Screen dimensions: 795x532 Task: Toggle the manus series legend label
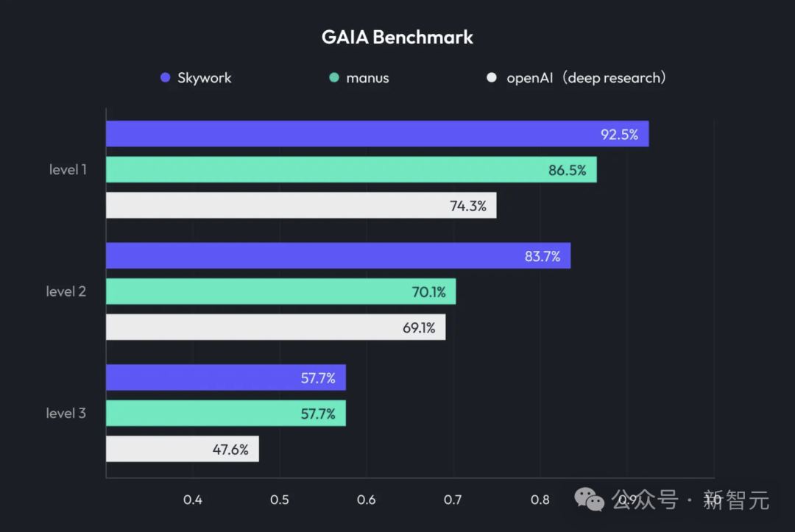(367, 77)
